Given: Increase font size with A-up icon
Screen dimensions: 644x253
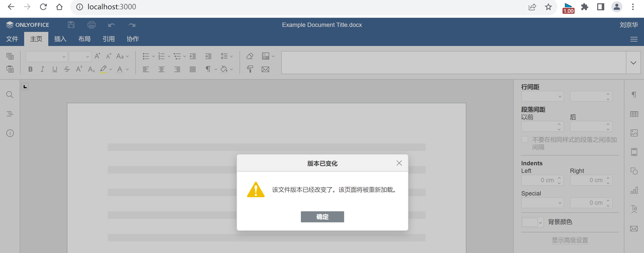Looking at the screenshot, I should (x=97, y=56).
